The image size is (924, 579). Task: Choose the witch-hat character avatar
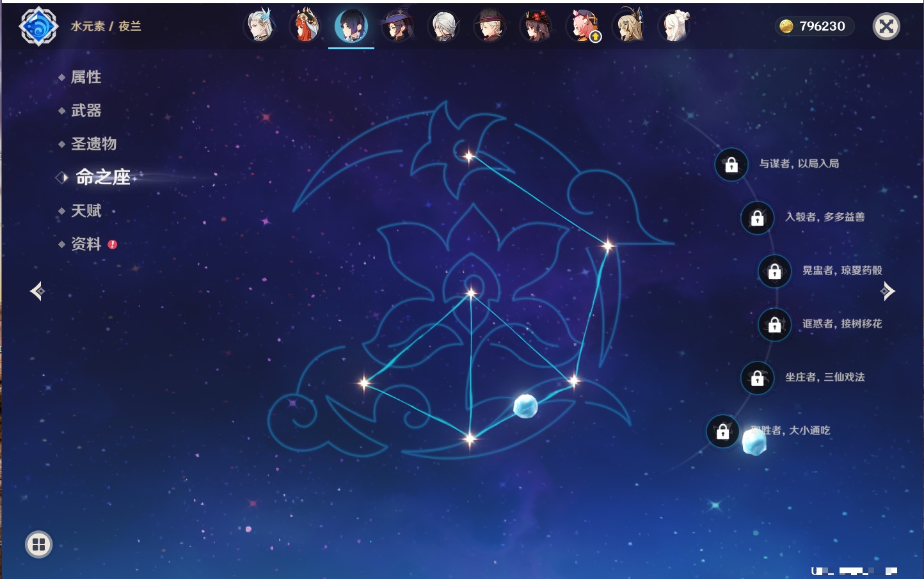click(x=397, y=26)
